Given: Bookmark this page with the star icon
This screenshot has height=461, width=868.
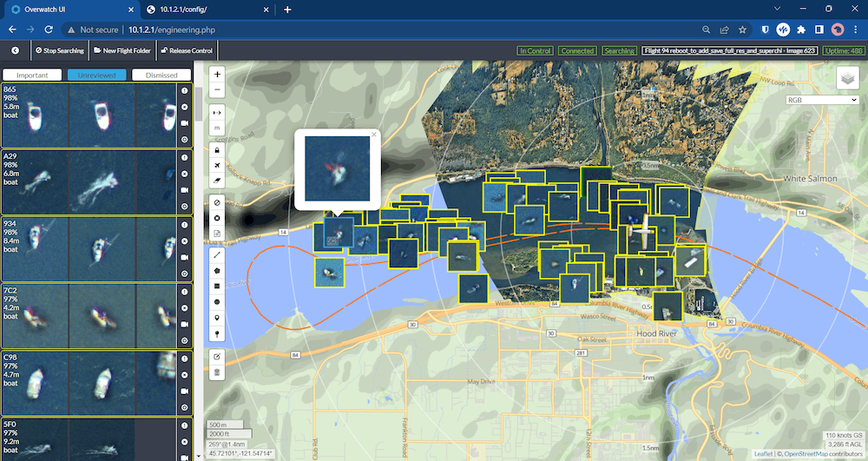Looking at the screenshot, I should 742,30.
